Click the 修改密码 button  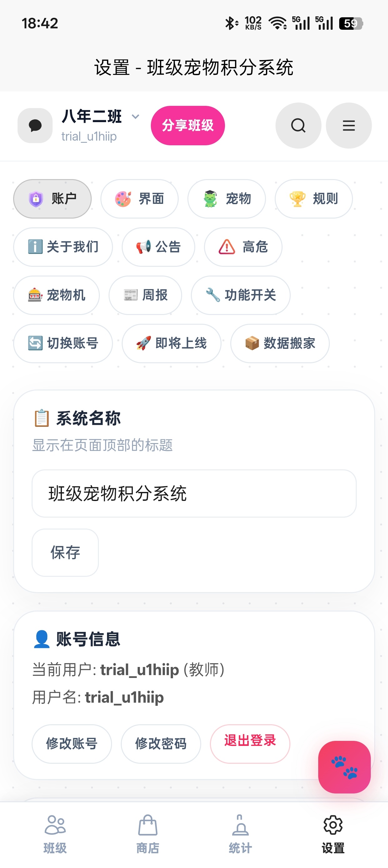pyautogui.click(x=161, y=744)
